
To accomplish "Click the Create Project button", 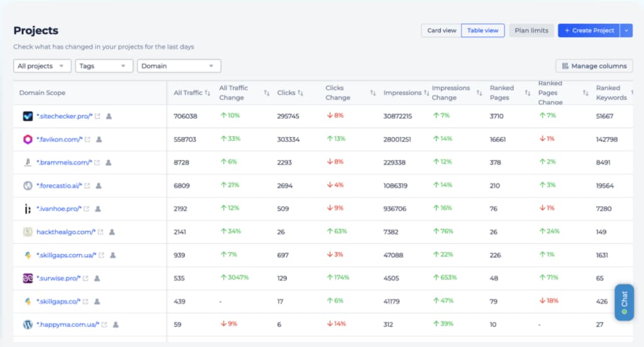I will point(589,30).
